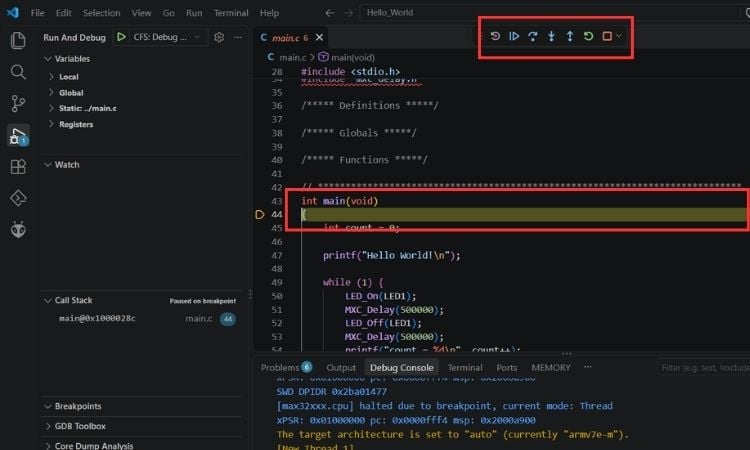750x450 pixels.
Task: Open the CodeFusion Studio activity bar icon
Action: [x=18, y=198]
